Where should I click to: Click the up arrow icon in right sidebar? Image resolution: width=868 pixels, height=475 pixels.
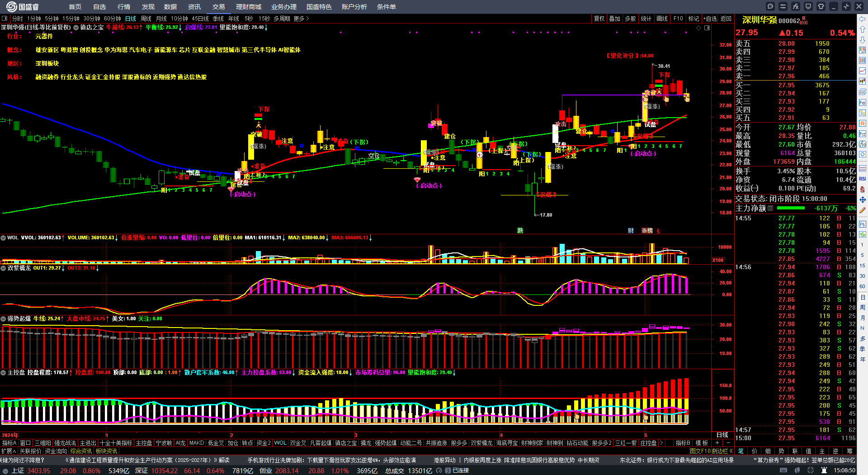(863, 29)
